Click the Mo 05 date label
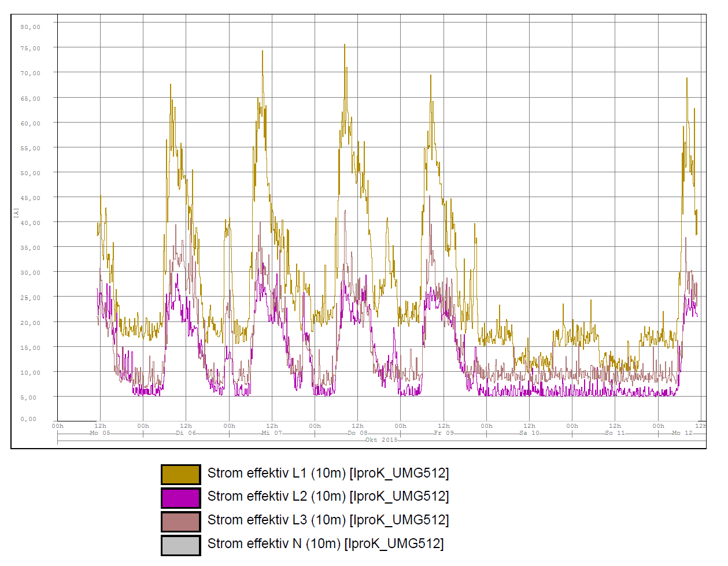 (x=100, y=432)
